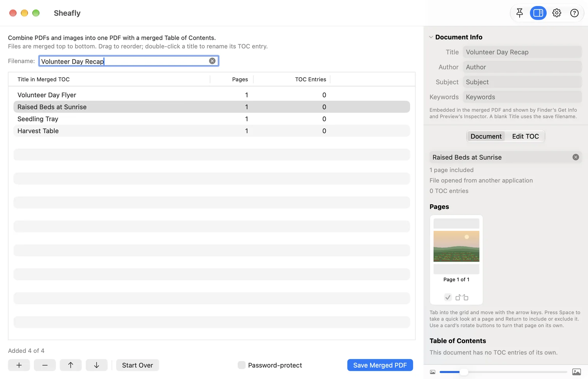Click the Title in Merged TOC column header

[x=110, y=79]
